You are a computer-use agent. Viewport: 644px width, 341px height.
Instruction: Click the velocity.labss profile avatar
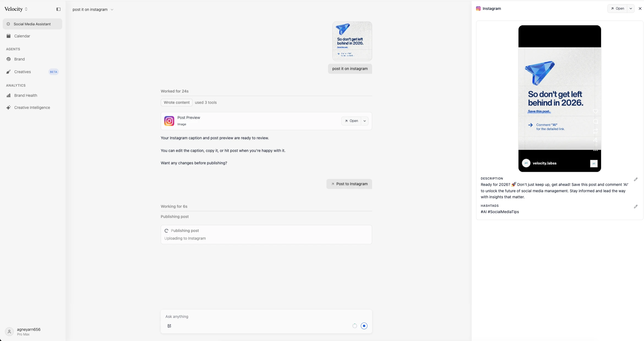526,163
